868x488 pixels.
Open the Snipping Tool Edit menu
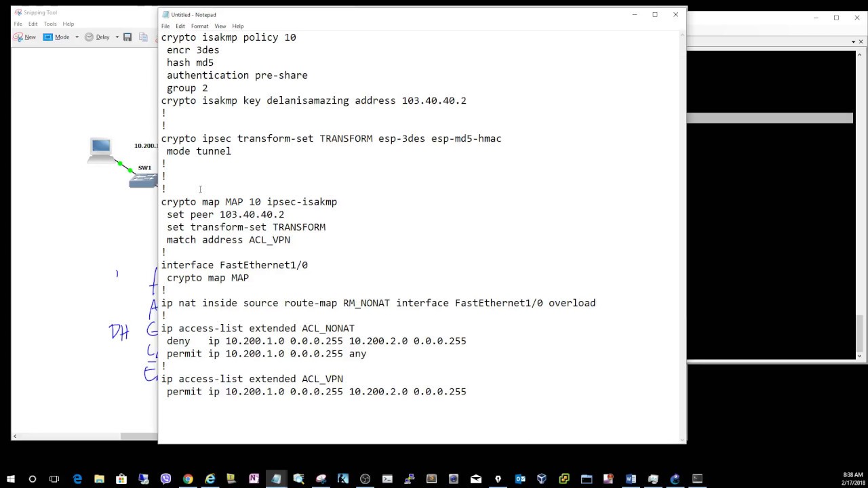33,24
